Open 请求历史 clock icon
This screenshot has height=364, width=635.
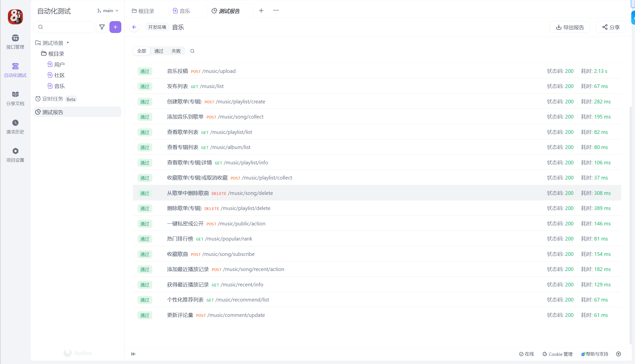coord(15,123)
